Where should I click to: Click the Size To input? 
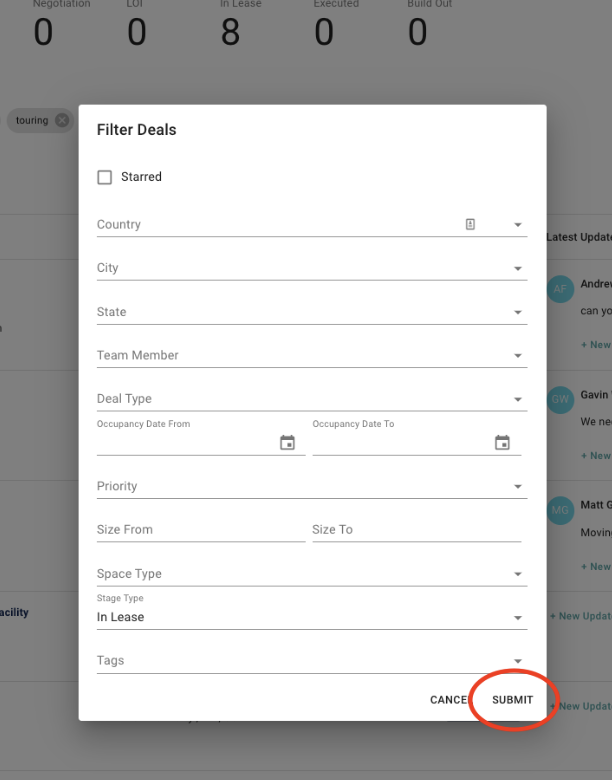(x=416, y=530)
